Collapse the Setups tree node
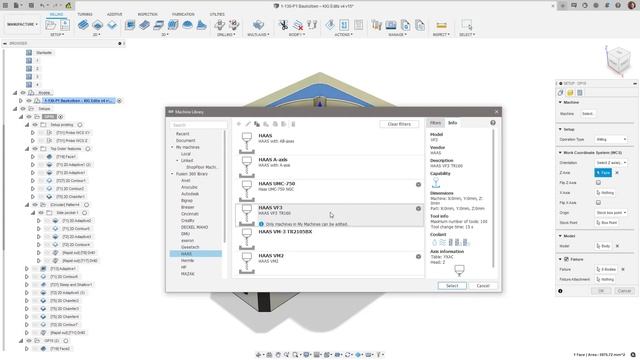This screenshot has width=640, height=360. point(15,109)
